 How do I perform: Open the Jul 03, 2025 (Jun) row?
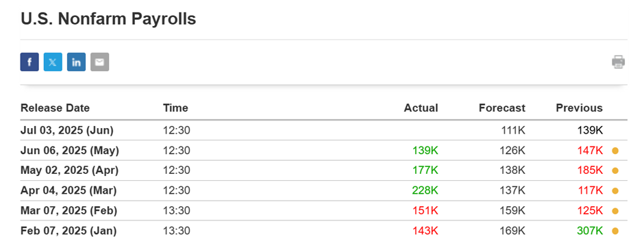[323, 131]
